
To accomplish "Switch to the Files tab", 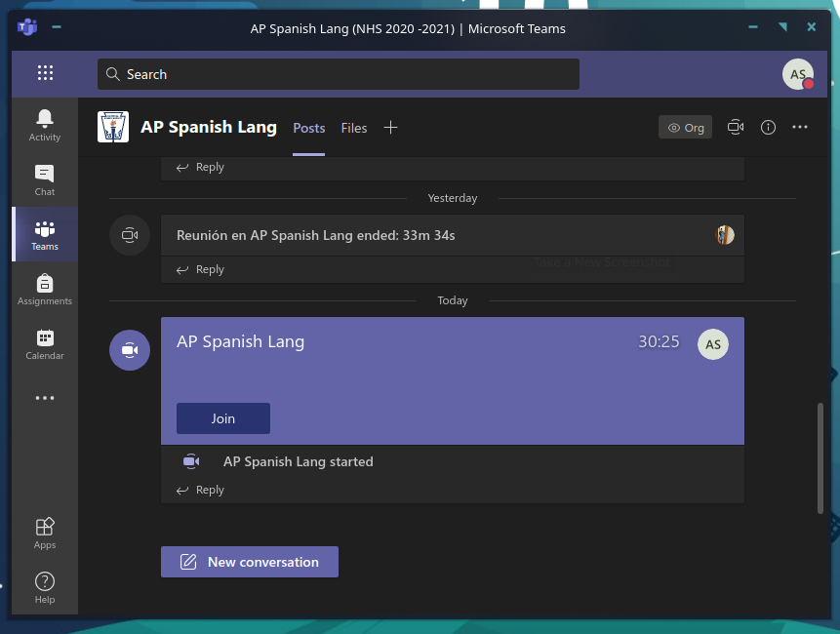I will click(x=354, y=128).
